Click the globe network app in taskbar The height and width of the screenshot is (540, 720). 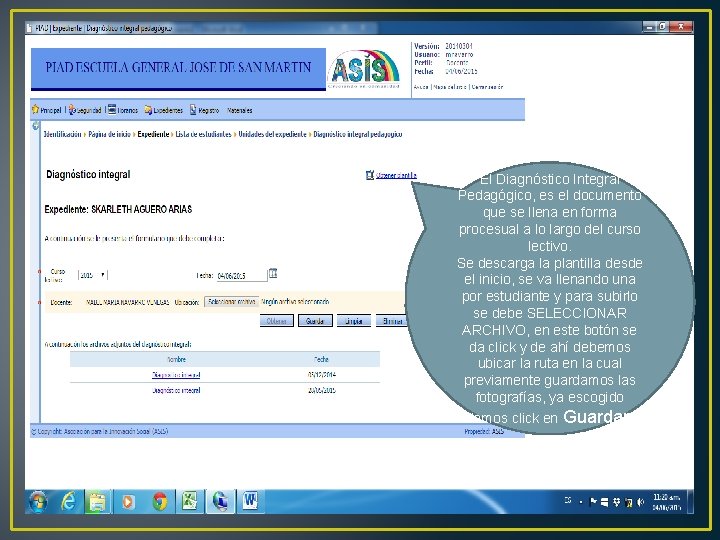point(220,501)
